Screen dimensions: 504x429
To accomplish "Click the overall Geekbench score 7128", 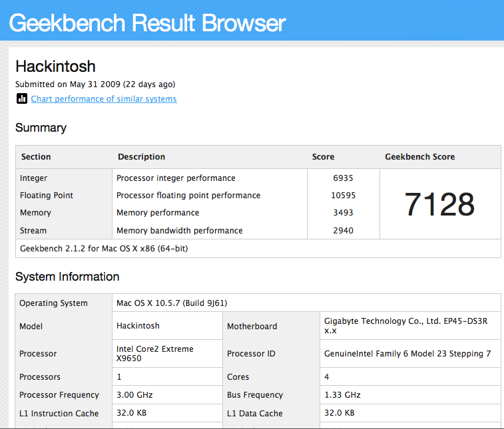I will (x=439, y=204).
